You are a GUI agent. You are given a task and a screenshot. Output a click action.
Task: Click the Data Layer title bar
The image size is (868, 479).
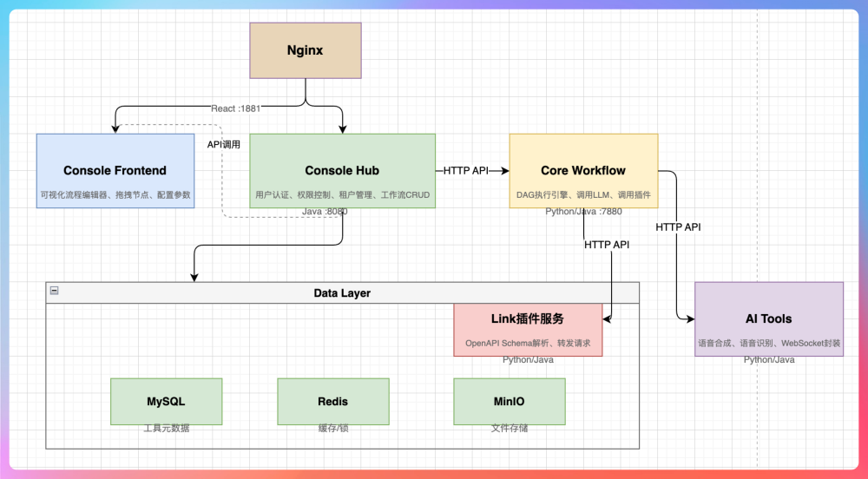pos(342,293)
